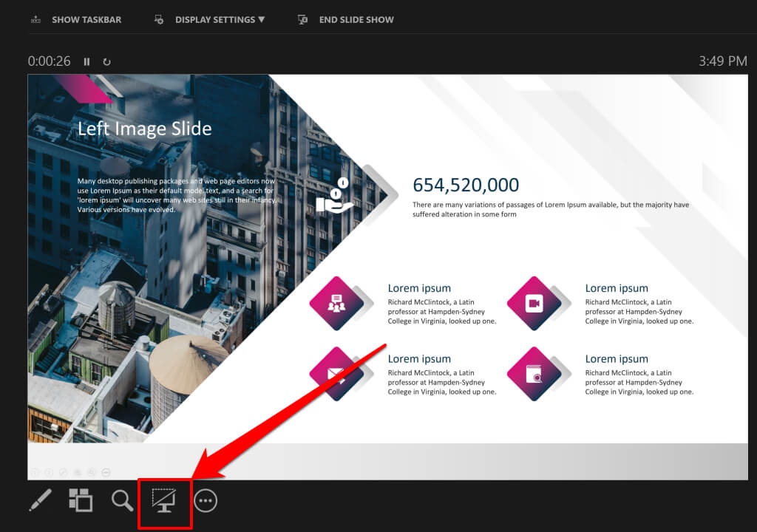Screen dimensions: 757x532
Task: Click End Slide Show
Action: [x=346, y=20]
